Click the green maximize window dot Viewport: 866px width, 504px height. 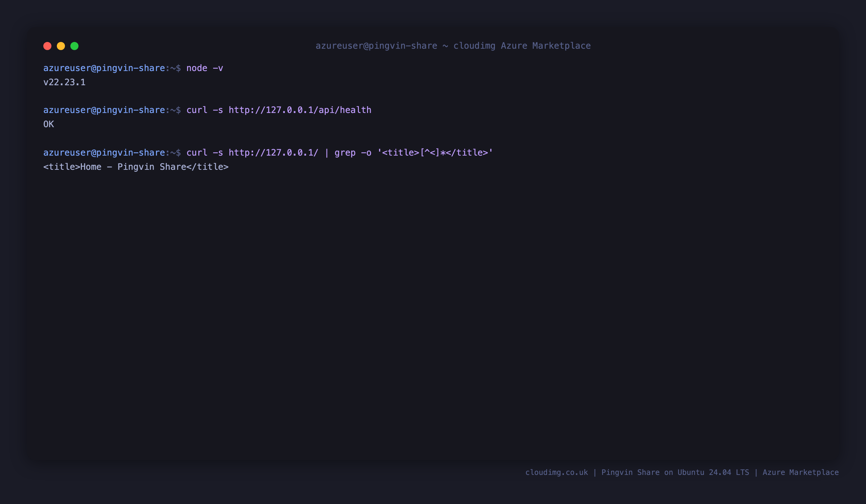point(74,46)
